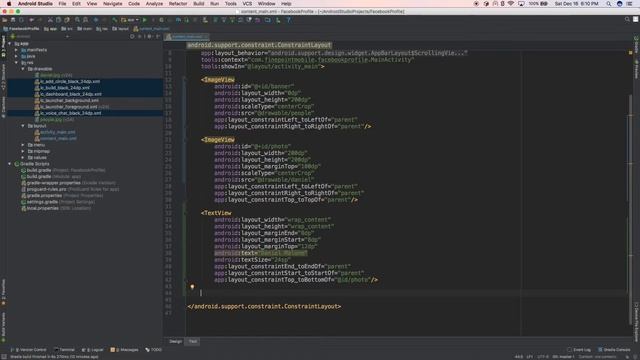Open proguard-rules.pro file

tap(47, 189)
